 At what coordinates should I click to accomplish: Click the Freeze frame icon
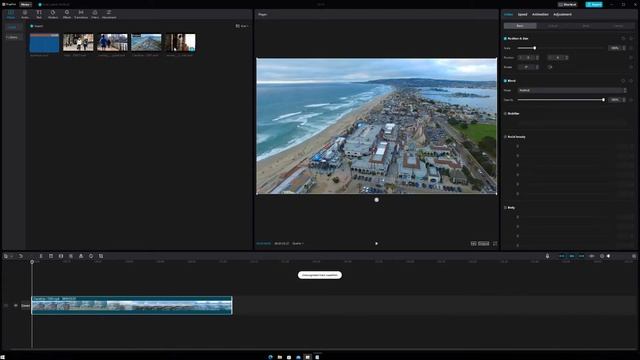tap(61, 256)
